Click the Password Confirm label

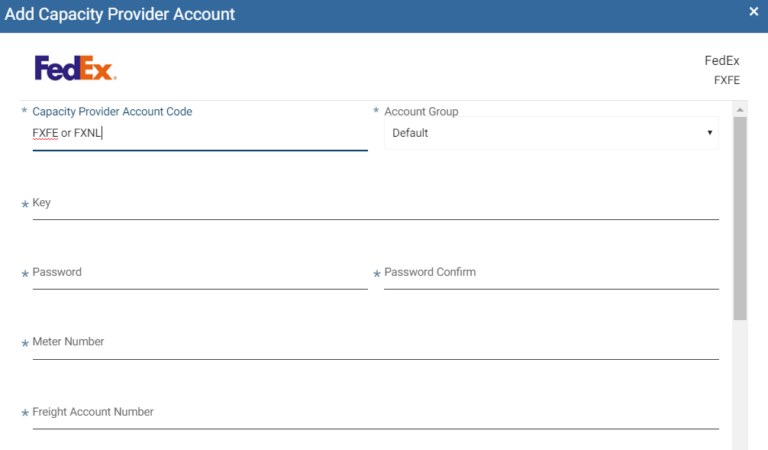(430, 272)
